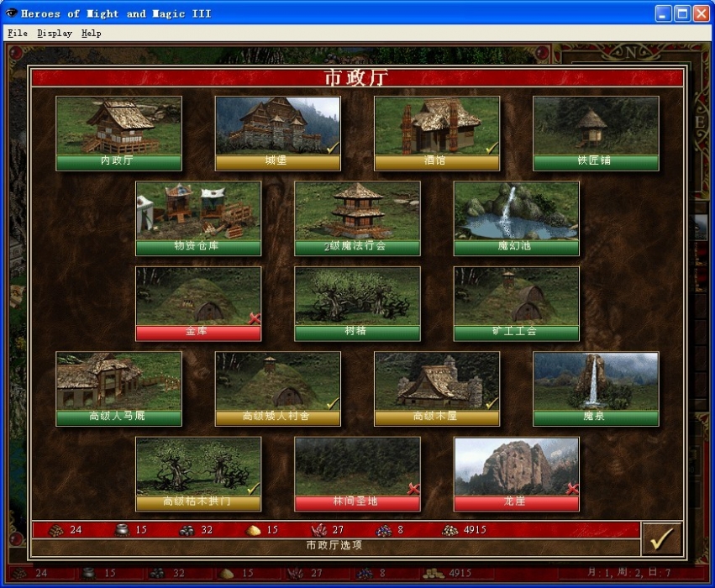Image resolution: width=715 pixels, height=588 pixels.
Task: Select the 魔幻池 building tile
Action: [517, 218]
